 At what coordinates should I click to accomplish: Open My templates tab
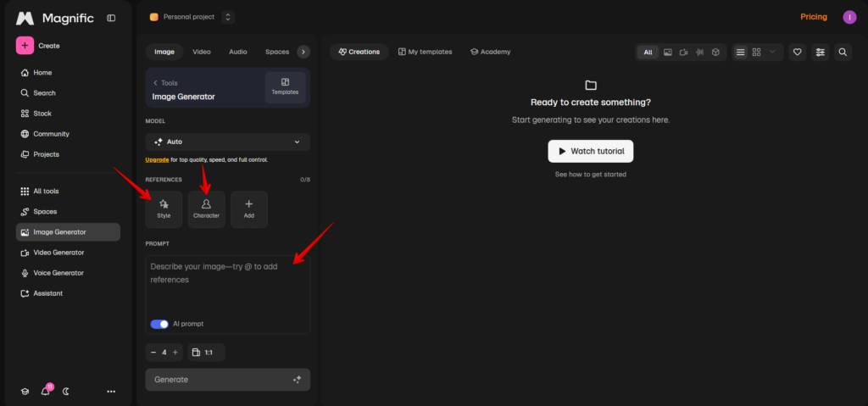tap(426, 52)
